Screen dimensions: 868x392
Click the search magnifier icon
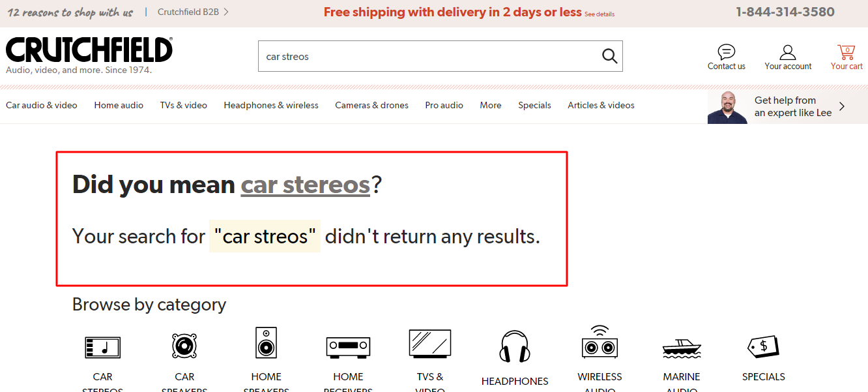[609, 56]
